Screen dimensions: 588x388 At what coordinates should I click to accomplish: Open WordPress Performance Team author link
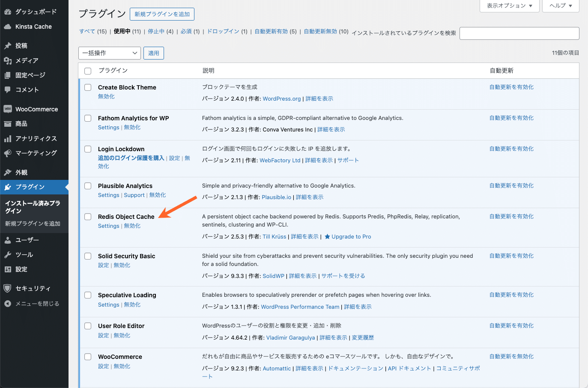click(x=300, y=307)
